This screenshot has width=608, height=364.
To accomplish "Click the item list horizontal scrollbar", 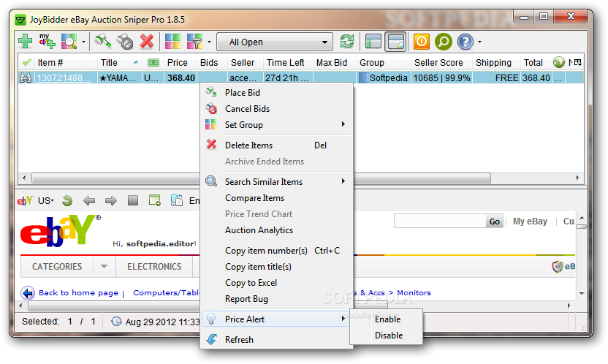I will coord(262,178).
